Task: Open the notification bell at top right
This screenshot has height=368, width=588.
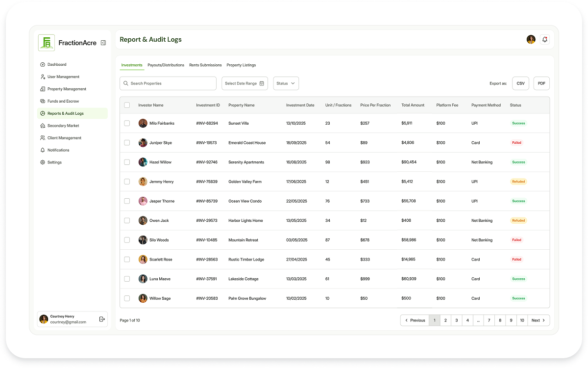Action: click(544, 39)
